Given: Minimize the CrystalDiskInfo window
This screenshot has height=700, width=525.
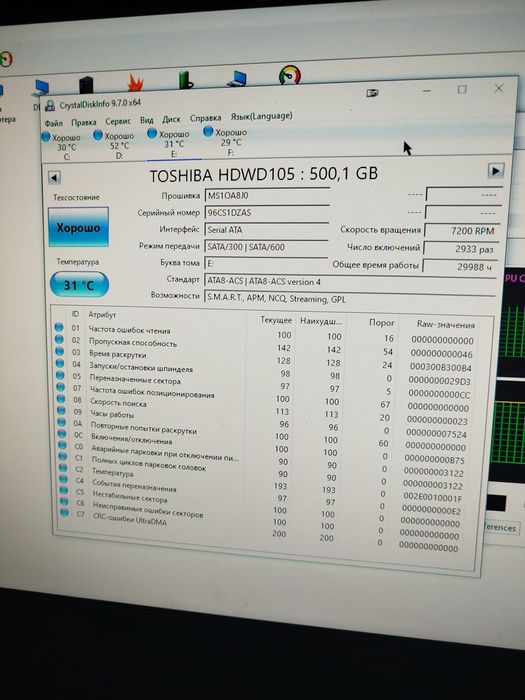Looking at the screenshot, I should pos(426,92).
